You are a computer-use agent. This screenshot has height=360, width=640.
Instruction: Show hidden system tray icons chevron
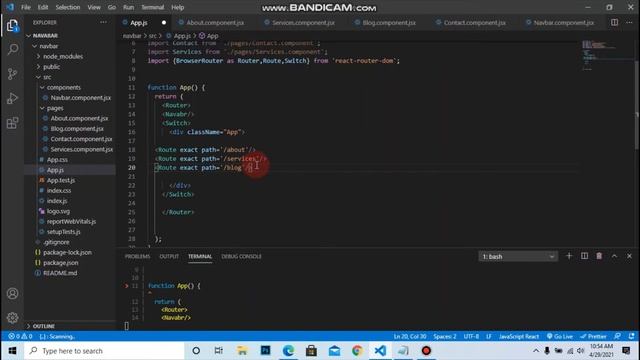536,351
